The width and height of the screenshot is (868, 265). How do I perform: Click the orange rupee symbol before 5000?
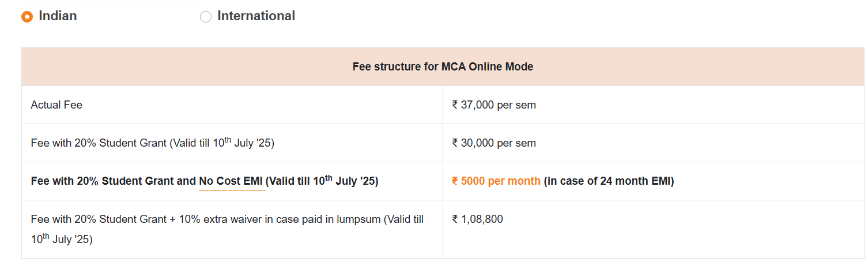coord(455,181)
